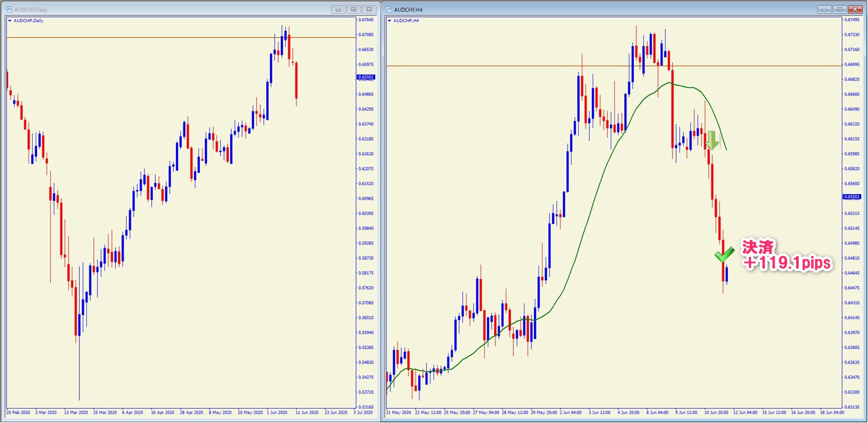Expand the triangle beside the AUDCHF,Daily chart label
The width and height of the screenshot is (868, 423).
(10, 21)
